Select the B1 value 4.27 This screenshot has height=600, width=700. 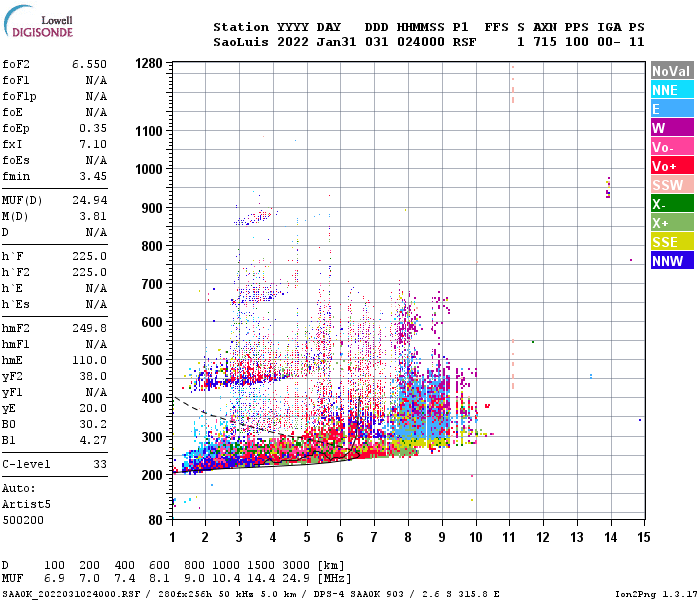[x=93, y=440]
